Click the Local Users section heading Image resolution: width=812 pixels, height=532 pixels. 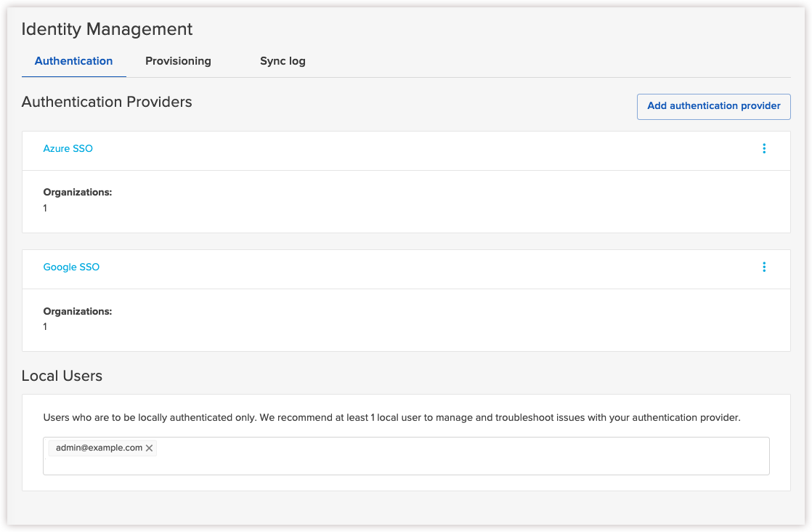[x=62, y=376]
